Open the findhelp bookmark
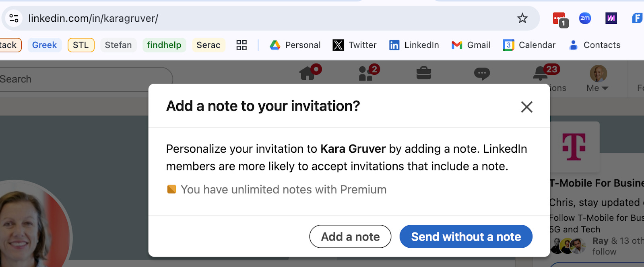Screen dimensions: 644x267 pos(164,45)
